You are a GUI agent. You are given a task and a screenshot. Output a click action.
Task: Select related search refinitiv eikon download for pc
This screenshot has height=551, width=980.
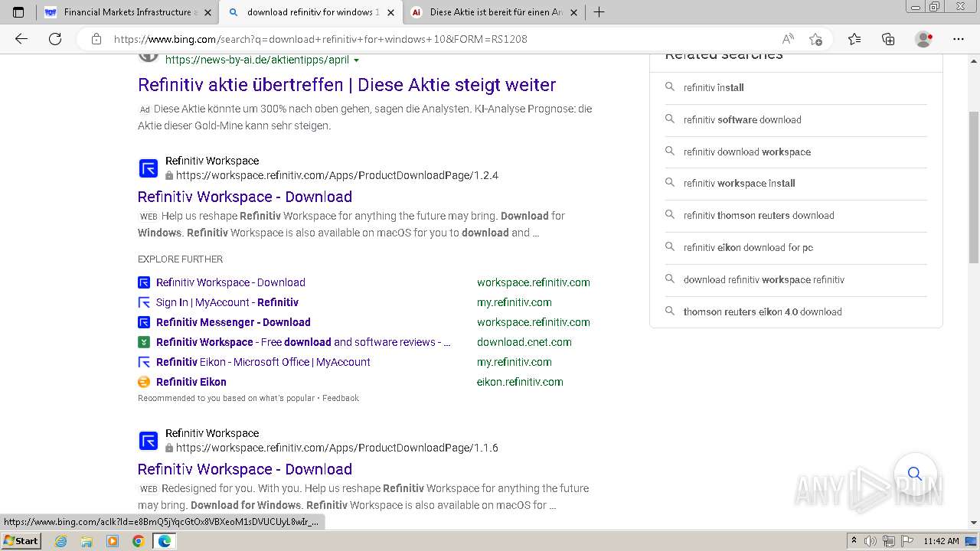749,247
